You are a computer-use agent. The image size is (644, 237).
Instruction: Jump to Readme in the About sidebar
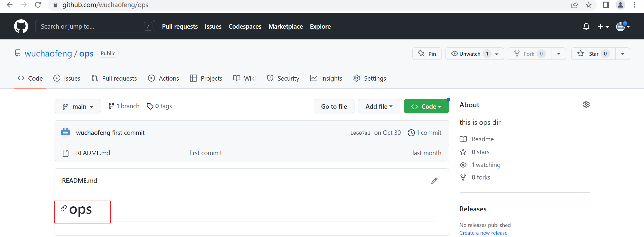477,139
